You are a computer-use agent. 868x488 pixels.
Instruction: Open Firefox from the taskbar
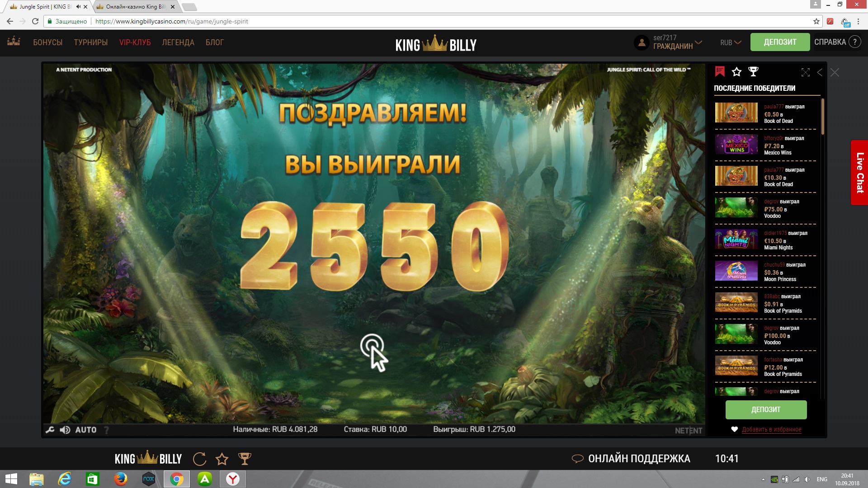coord(121,479)
